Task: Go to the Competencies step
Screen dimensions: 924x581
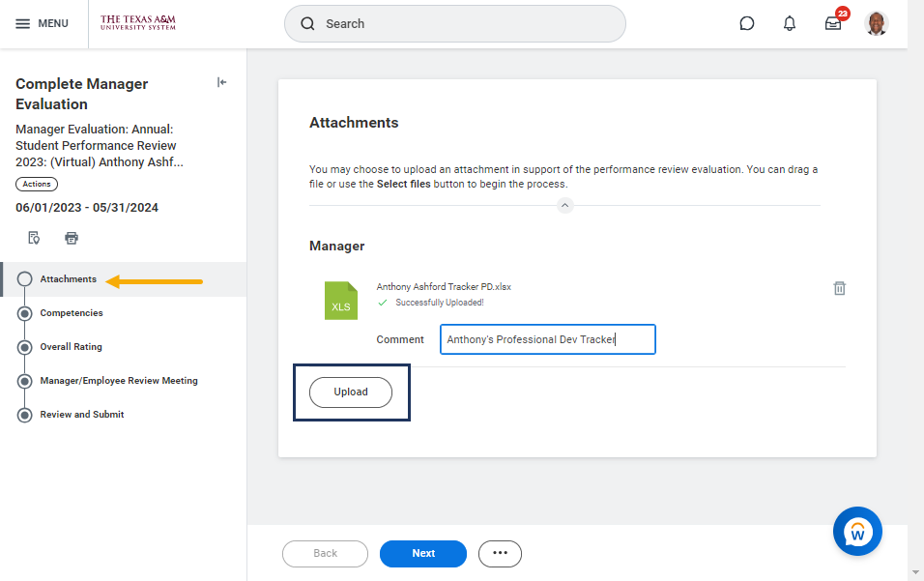Action: [71, 313]
